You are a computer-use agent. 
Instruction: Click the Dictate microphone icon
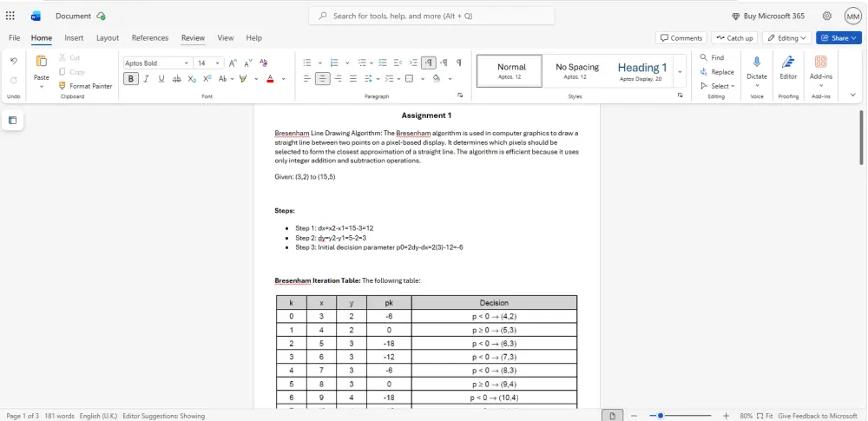[757, 62]
